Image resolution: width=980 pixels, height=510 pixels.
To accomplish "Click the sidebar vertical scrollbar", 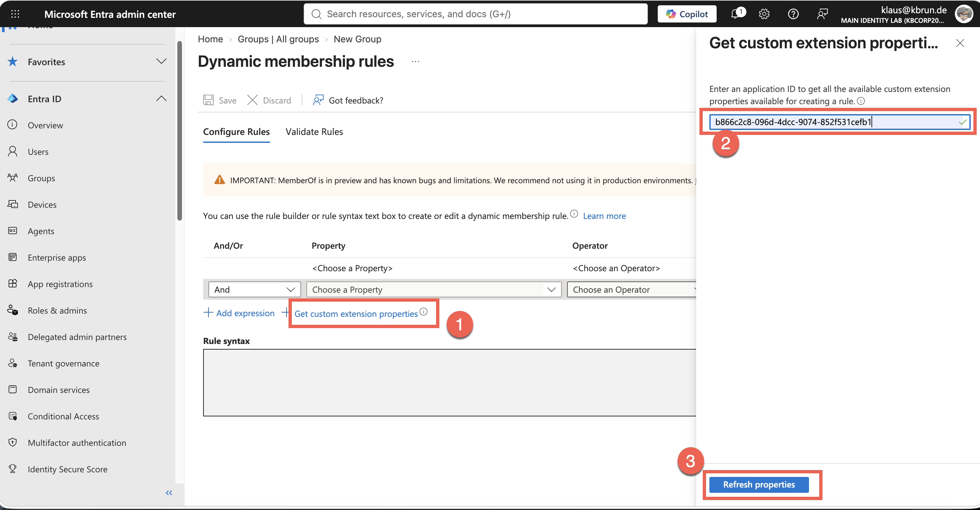I will pyautogui.click(x=180, y=130).
